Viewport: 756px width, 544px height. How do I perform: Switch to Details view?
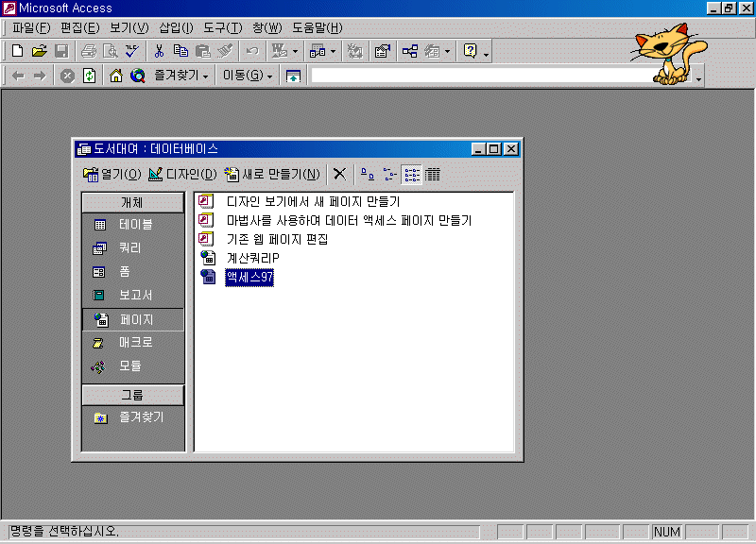[433, 174]
